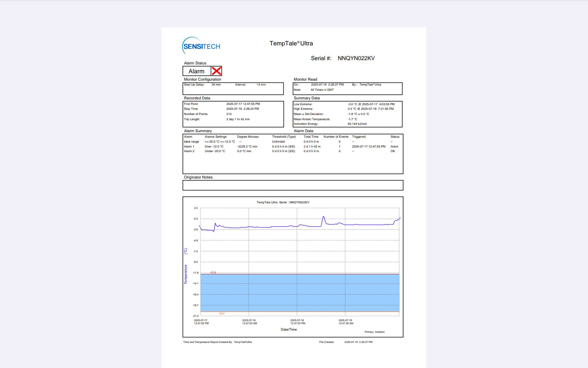This screenshot has height=368, width=588.
Task: Click the Start Up Delay 30 min value
Action: coord(216,85)
